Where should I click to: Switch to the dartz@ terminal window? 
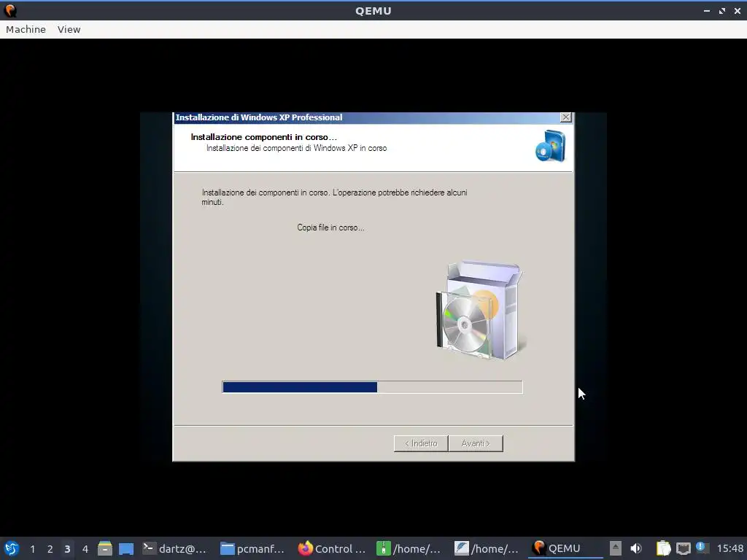[175, 548]
